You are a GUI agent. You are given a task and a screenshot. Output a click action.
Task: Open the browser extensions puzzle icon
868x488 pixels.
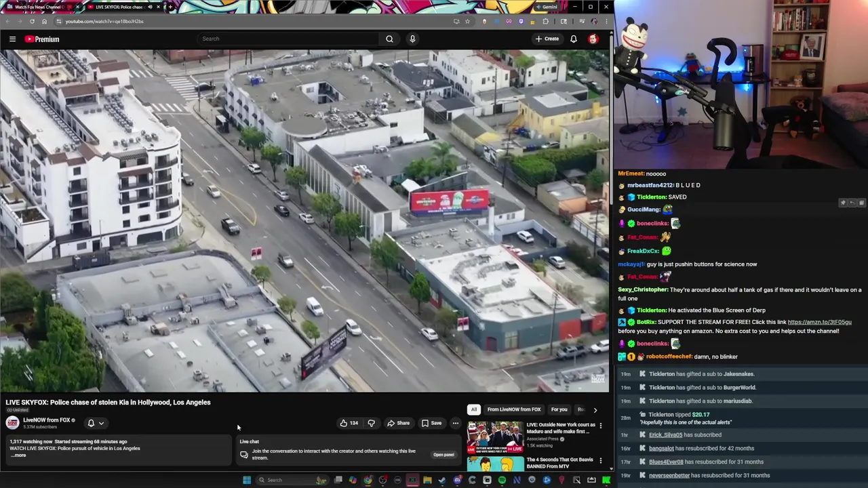pyautogui.click(x=545, y=21)
